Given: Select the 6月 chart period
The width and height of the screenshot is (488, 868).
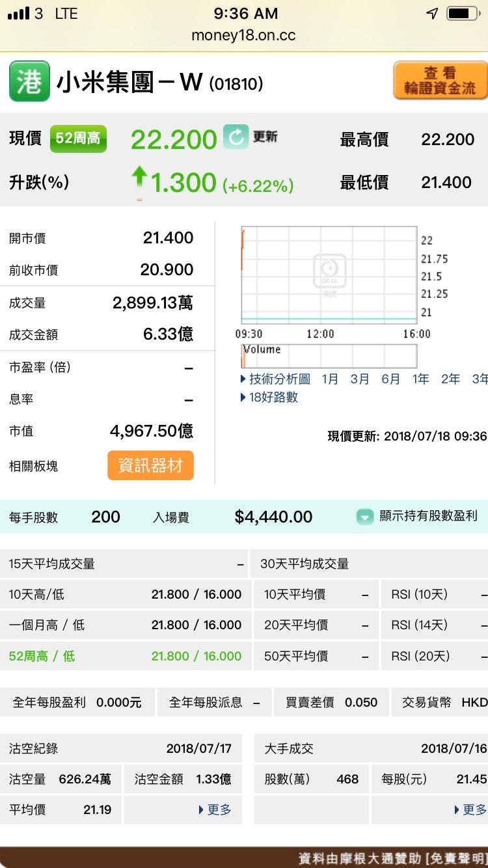Looking at the screenshot, I should [x=390, y=379].
